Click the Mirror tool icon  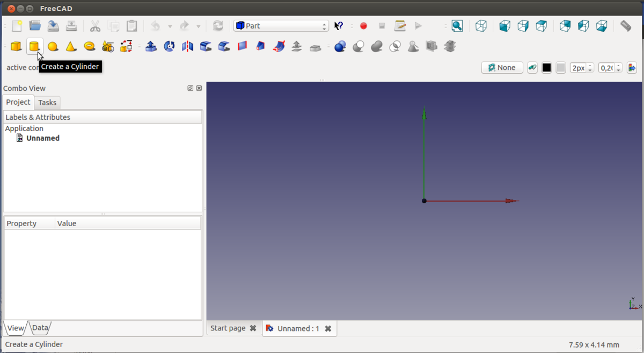[187, 47]
